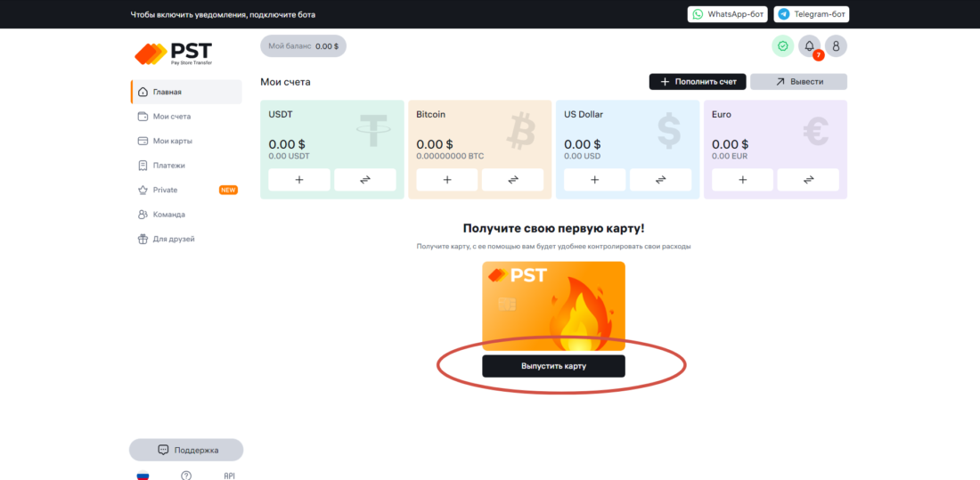The height and width of the screenshot is (480, 980).
Task: Open the Главная menu item
Action: pos(186,92)
